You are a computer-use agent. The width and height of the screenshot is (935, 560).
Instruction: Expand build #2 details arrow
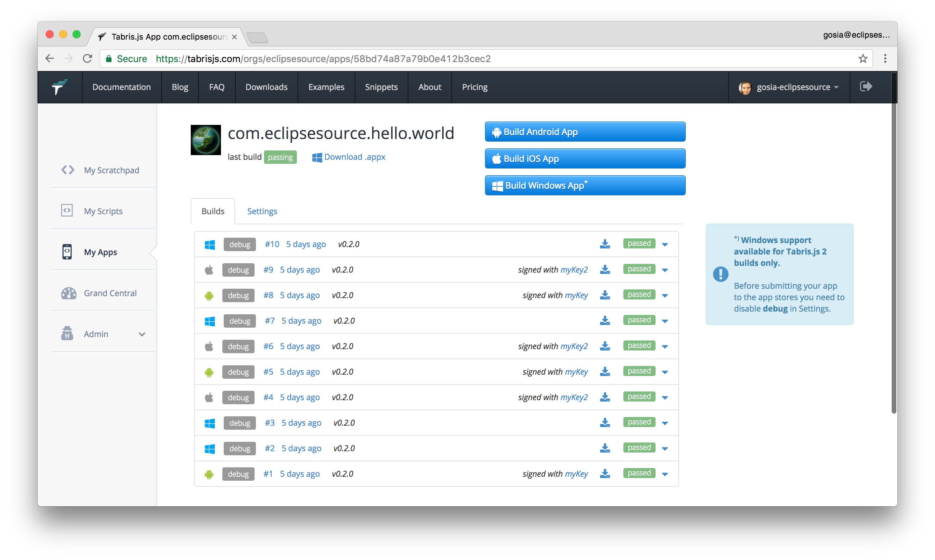pos(665,449)
